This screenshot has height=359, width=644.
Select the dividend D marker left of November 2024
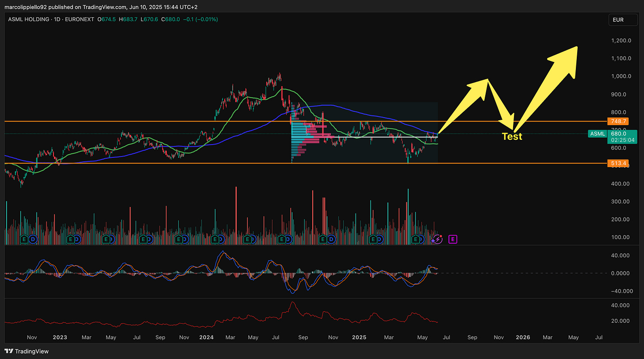pos(331,239)
